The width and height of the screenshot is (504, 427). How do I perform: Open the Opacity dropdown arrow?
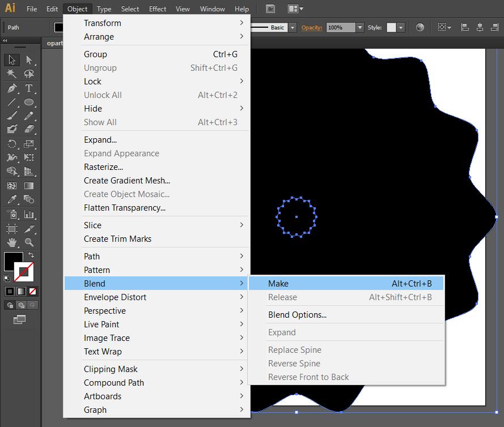[x=359, y=27]
